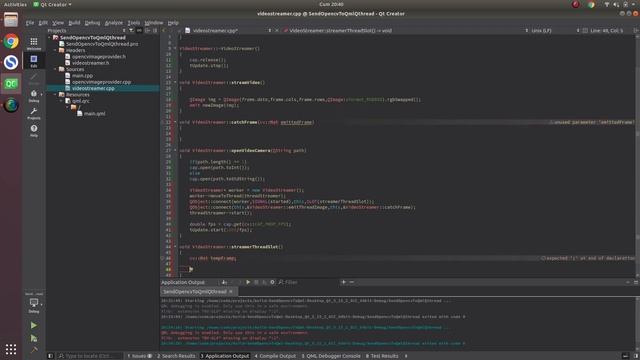The image size is (640, 360).
Task: Open the Window menu
Action: click(153, 23)
